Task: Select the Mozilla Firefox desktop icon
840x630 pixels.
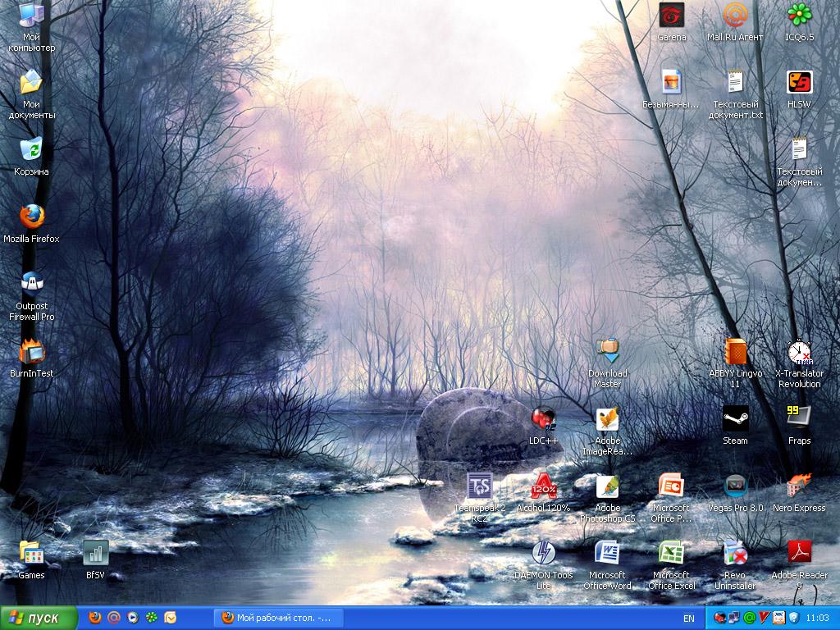Action: [x=31, y=217]
